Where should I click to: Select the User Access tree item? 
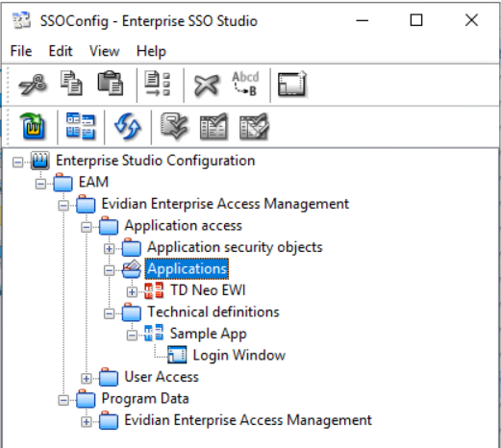point(162,377)
